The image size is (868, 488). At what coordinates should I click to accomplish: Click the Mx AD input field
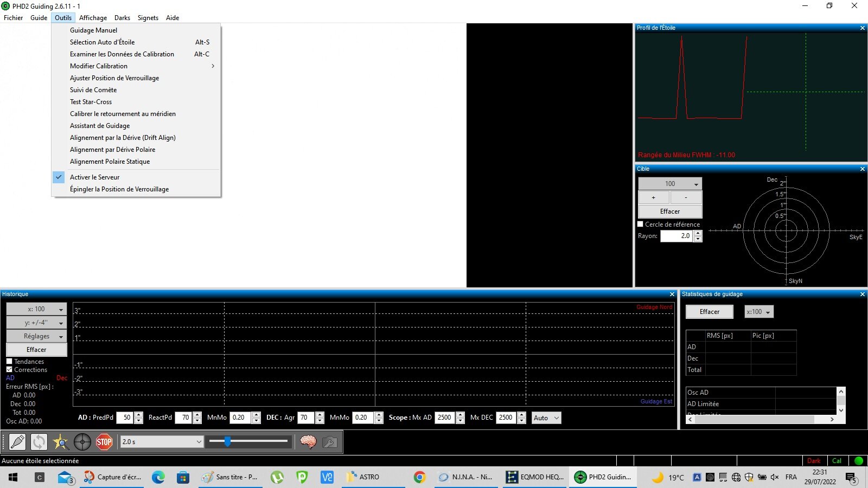[445, 418]
